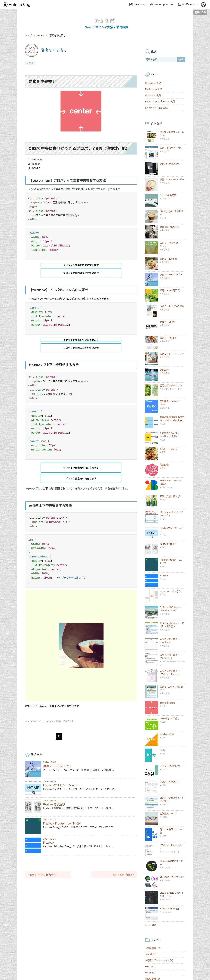Open sidebar Flexbox Froggy - Lv. 1〜24 link

(171, 561)
